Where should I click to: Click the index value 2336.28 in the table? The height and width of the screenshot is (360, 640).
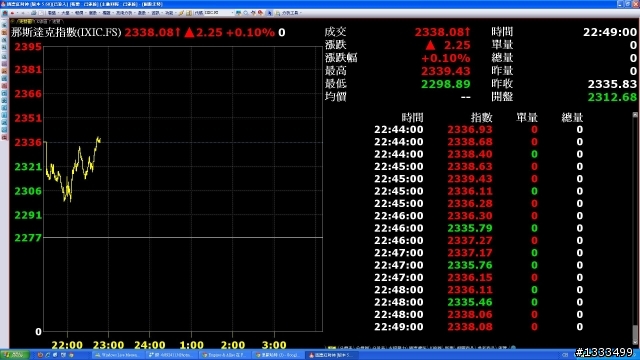coord(470,204)
